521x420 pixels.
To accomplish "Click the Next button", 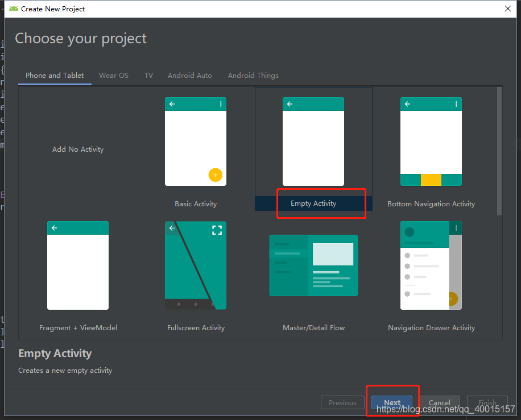I will tap(392, 402).
